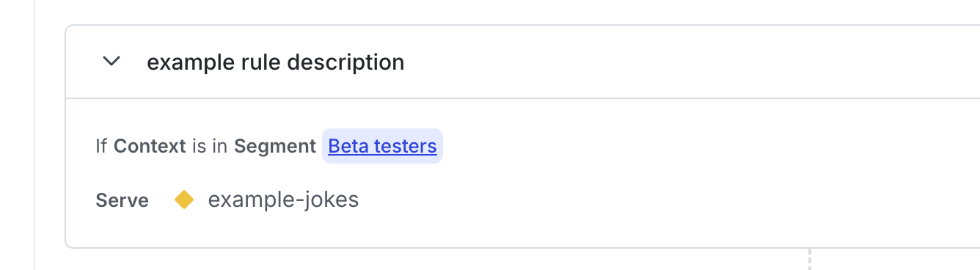The image size is (980, 270).
Task: Click the rule card header bar
Action: click(522, 62)
